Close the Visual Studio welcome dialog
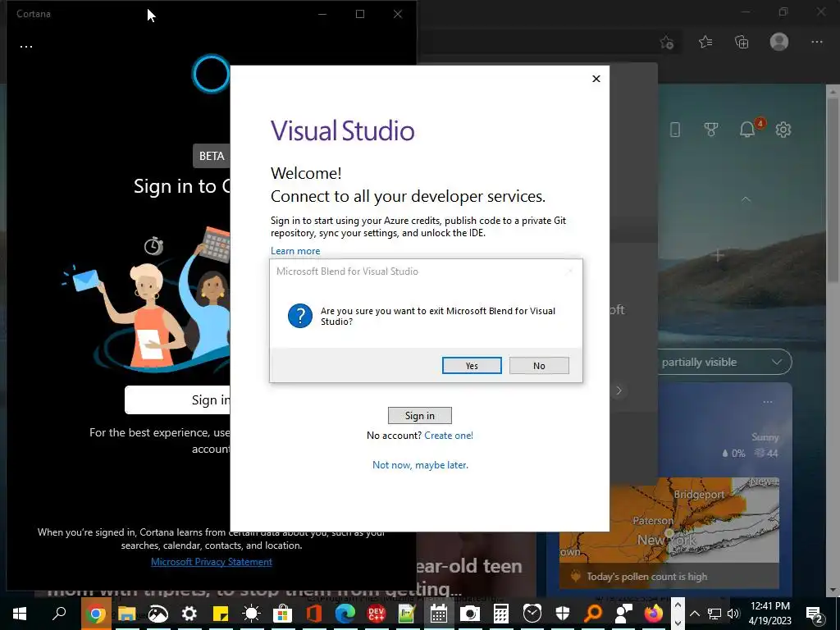This screenshot has width=840, height=630. coord(596,79)
